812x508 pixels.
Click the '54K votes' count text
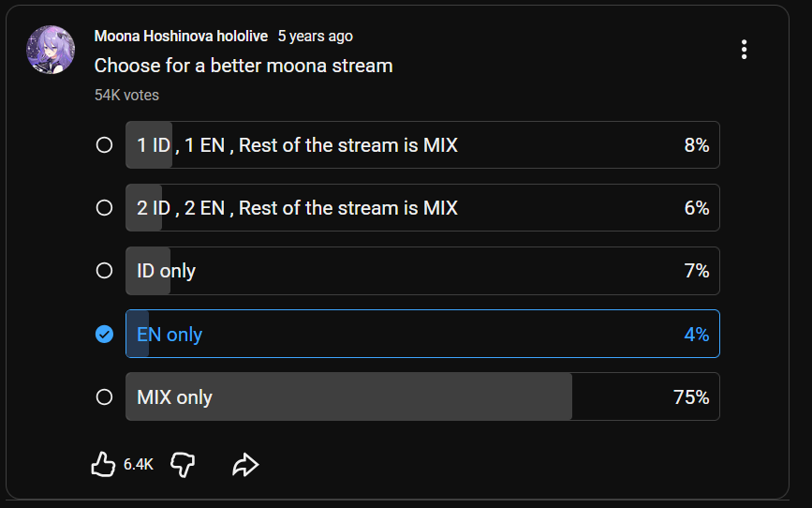pyautogui.click(x=126, y=95)
